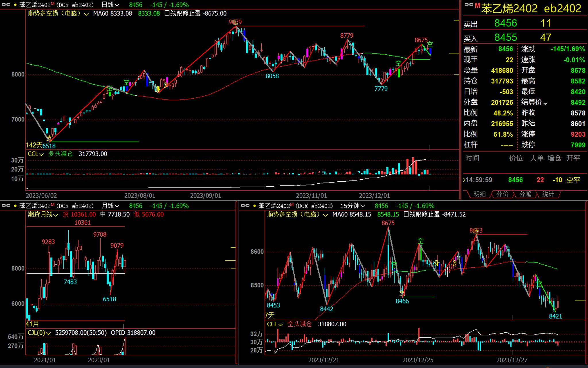Open 15分钟 period dropdown

353,206
